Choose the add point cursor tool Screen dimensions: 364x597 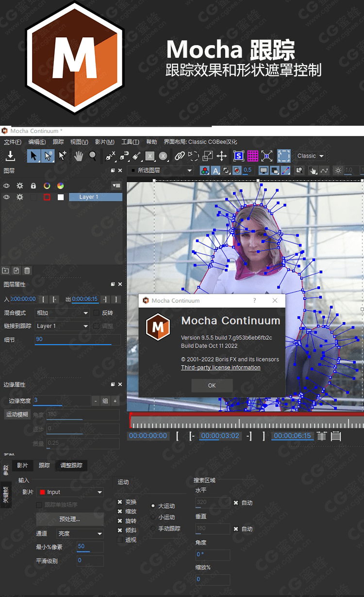63,156
